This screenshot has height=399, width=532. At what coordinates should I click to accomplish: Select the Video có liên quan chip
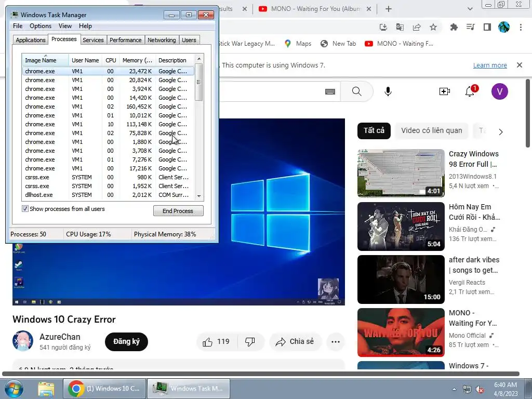pyautogui.click(x=432, y=130)
